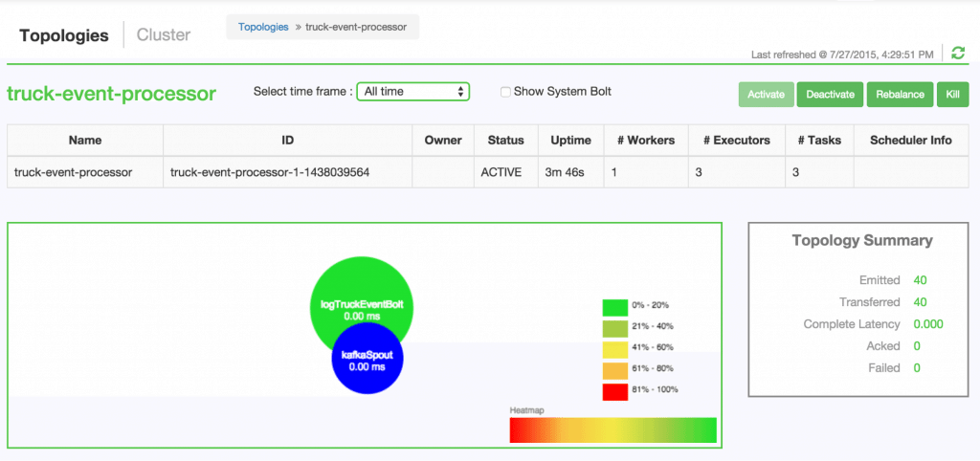
Task: Switch to the Cluster tab
Action: [x=164, y=35]
